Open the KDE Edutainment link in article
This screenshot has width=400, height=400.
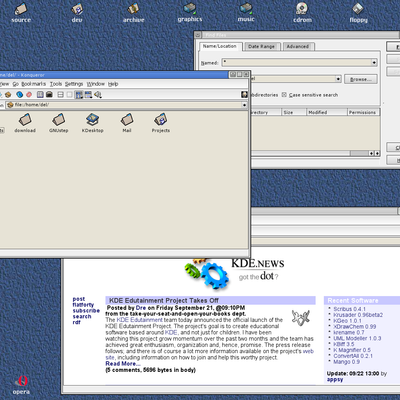139,320
